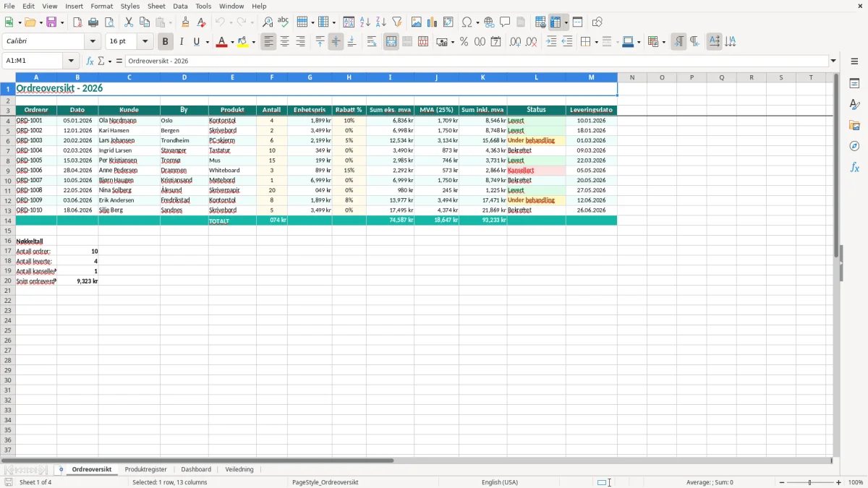Click the Cut scissors icon
Screen dimensions: 868x488
129,22
